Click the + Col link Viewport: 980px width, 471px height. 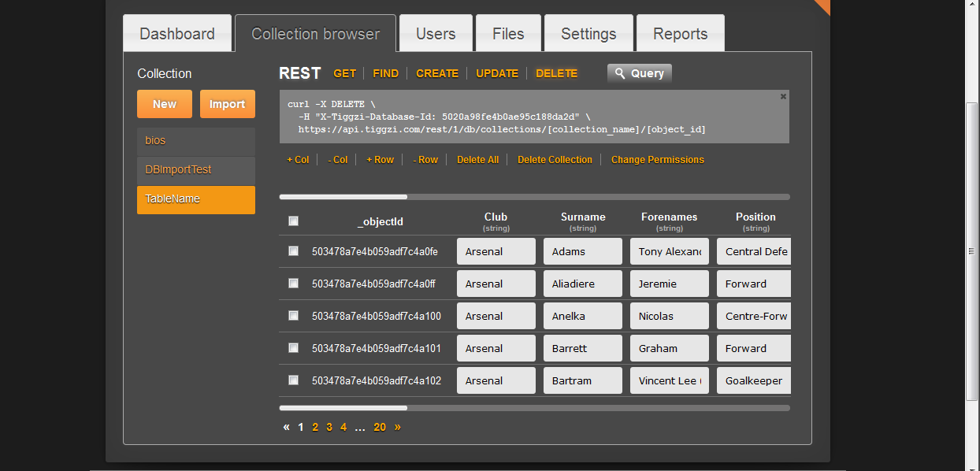298,160
